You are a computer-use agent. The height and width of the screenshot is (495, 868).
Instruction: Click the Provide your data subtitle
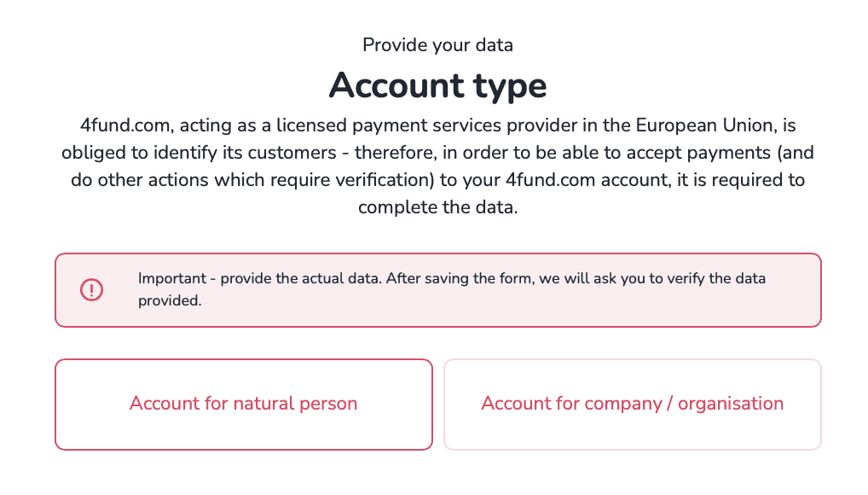point(438,45)
